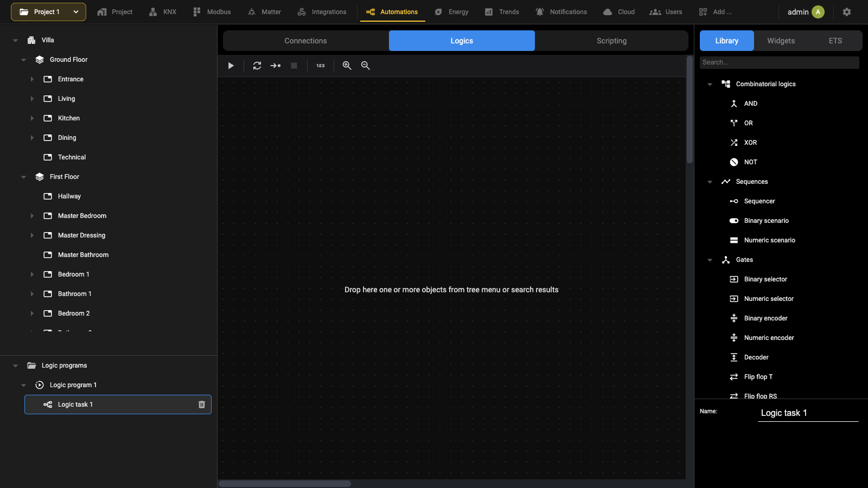868x488 pixels.
Task: Select the Binary encoder block
Action: point(766,318)
